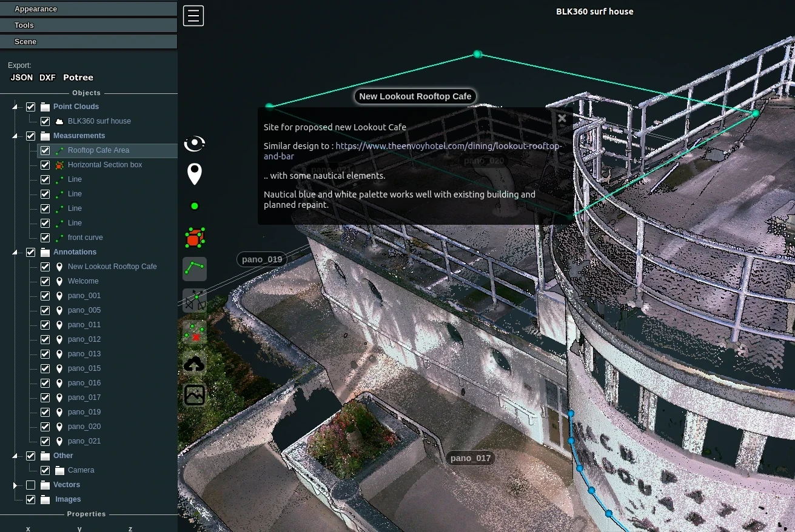The height and width of the screenshot is (532, 795).
Task: Toggle the Images checkbox
Action: (x=30, y=499)
